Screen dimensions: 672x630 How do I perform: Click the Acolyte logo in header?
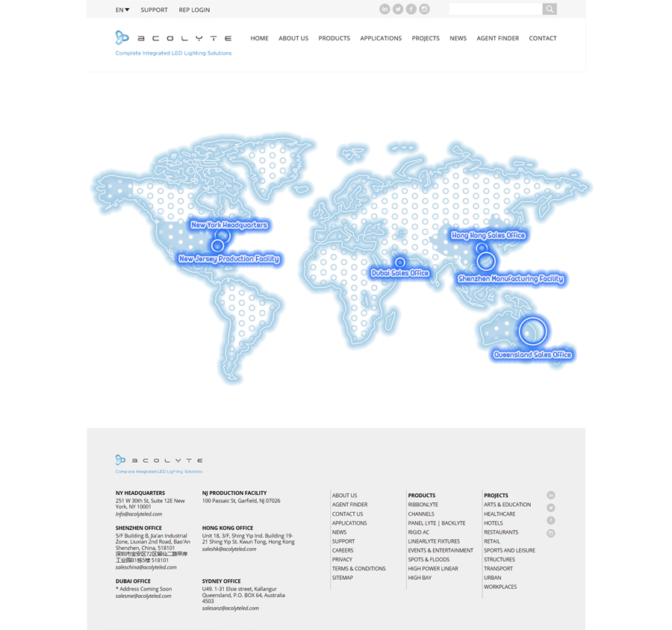173,43
